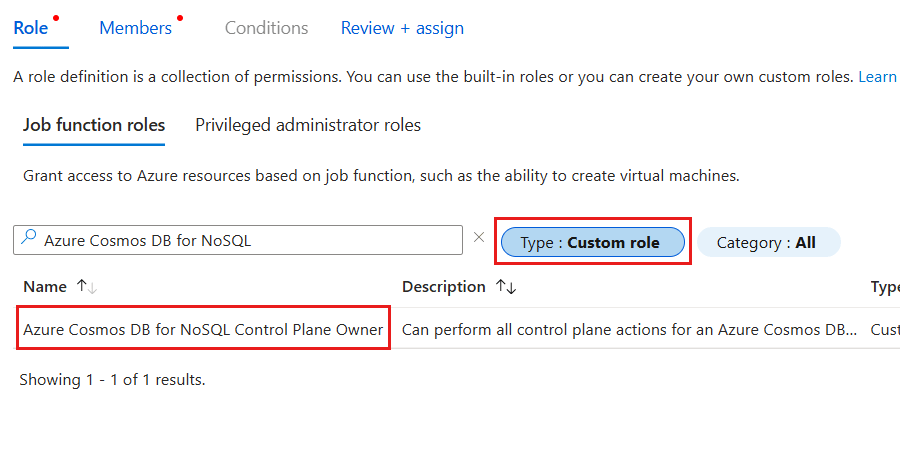Focus the role search input field
This screenshot has height=450, width=900.
pos(250,240)
